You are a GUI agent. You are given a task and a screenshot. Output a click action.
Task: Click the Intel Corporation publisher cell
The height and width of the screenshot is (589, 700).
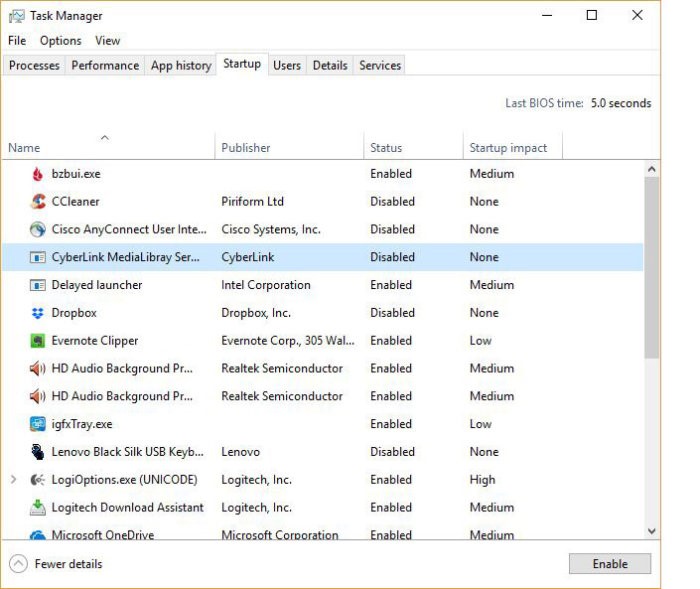[266, 285]
